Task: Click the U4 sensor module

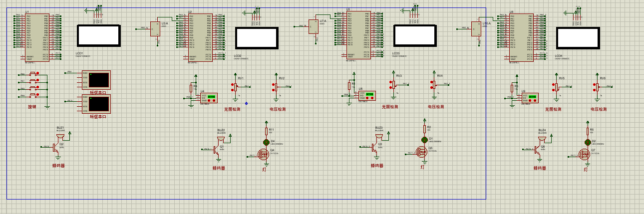Action: tap(209, 98)
